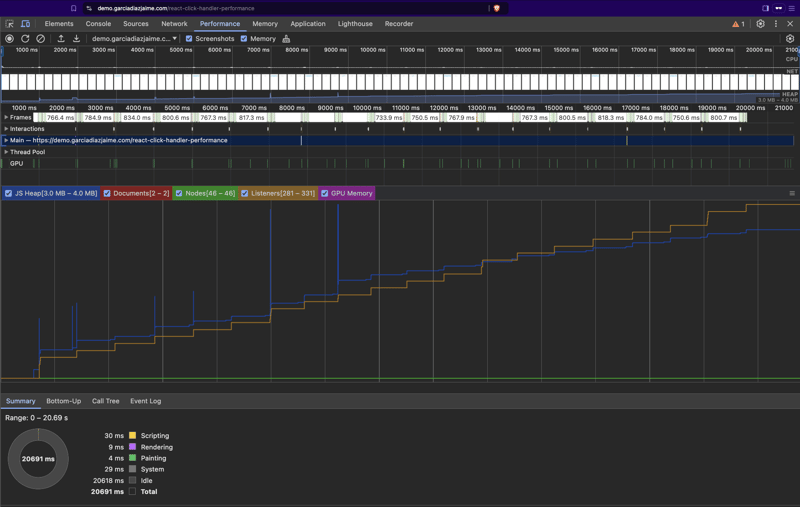The width and height of the screenshot is (800, 507).
Task: Click the Brave Shields lion icon
Action: pyautogui.click(x=496, y=8)
